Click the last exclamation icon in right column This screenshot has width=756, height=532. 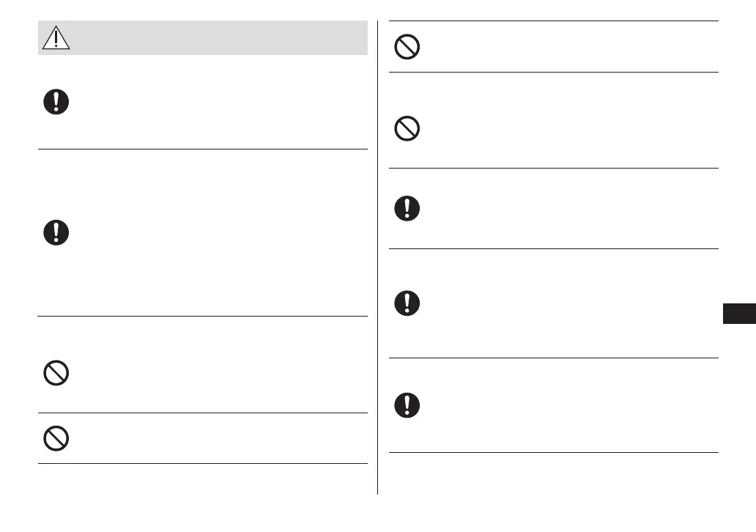coord(407,404)
